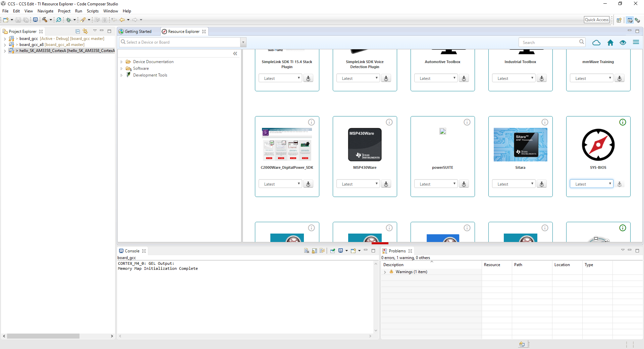This screenshot has width=644, height=349.
Task: Click Clear Console icon
Action: pos(307,251)
